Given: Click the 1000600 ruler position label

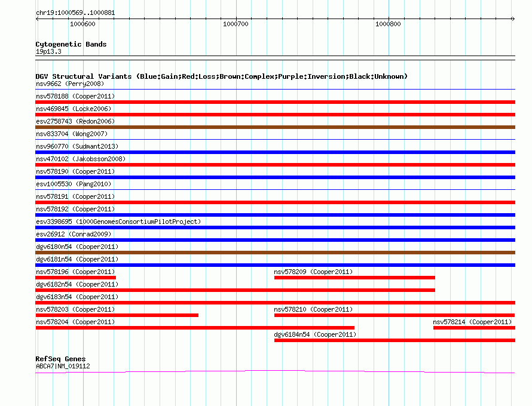Looking at the screenshot, I should (x=82, y=24).
